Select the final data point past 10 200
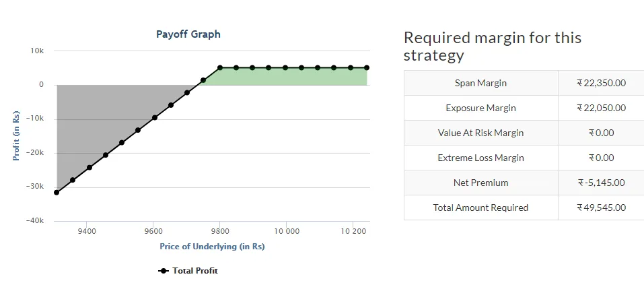This screenshot has width=644, height=285. tap(367, 68)
